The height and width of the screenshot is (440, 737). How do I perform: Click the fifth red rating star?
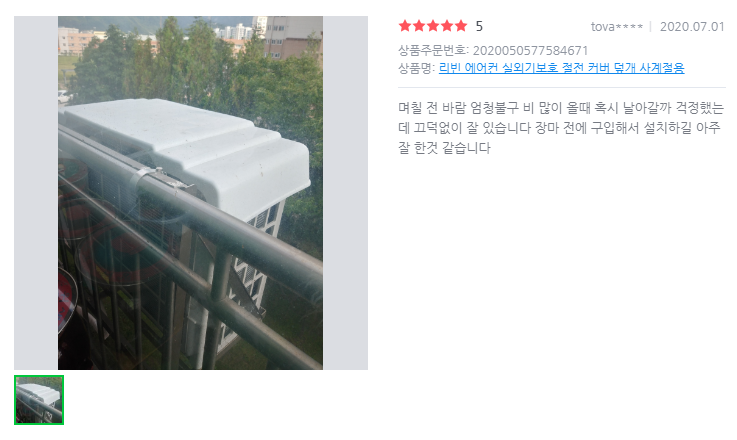pyautogui.click(x=461, y=26)
